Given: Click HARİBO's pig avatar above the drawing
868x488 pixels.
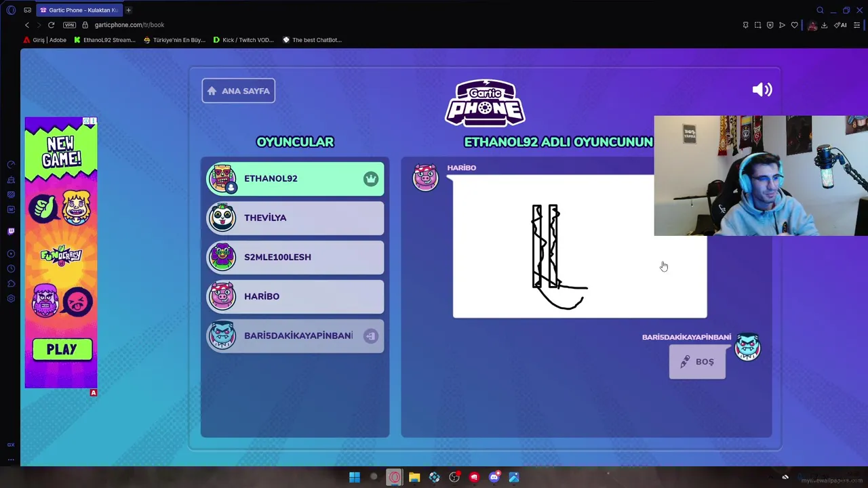Looking at the screenshot, I should coord(425,178).
